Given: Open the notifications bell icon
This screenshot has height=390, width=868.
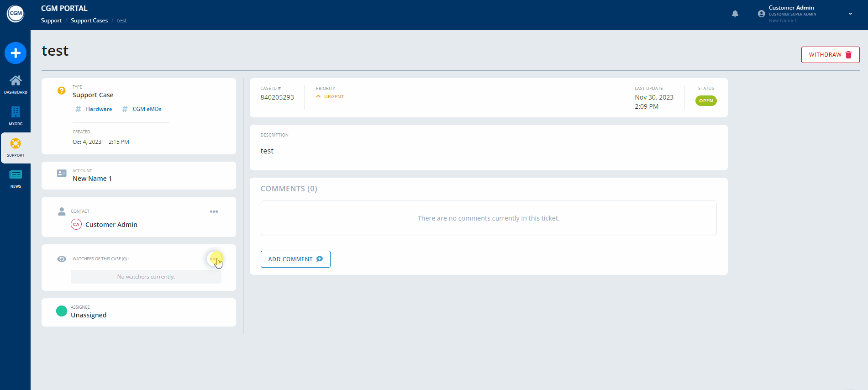Looking at the screenshot, I should [735, 14].
